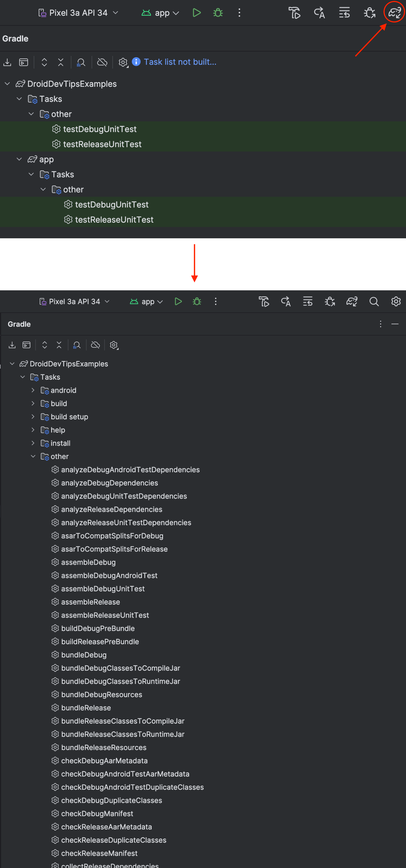The width and height of the screenshot is (406, 868).
Task: Expand the build setup task group
Action: [x=33, y=417]
